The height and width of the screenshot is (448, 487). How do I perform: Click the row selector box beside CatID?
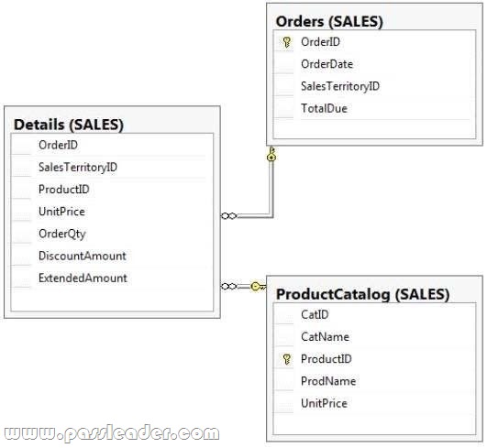coord(283,314)
